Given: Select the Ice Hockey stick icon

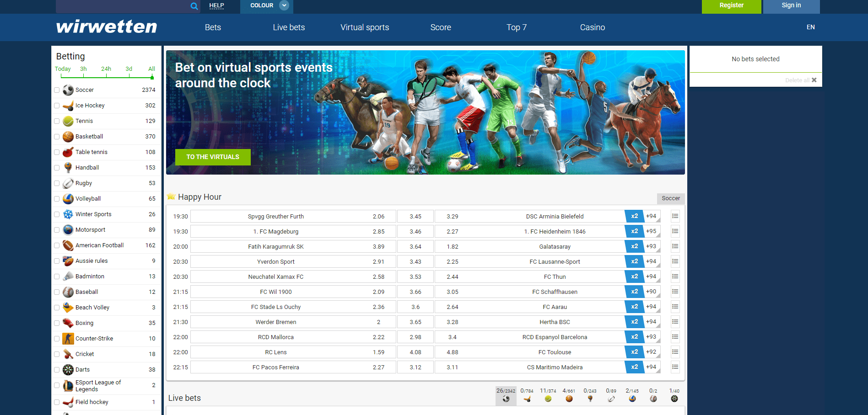Looking at the screenshot, I should click(x=68, y=106).
